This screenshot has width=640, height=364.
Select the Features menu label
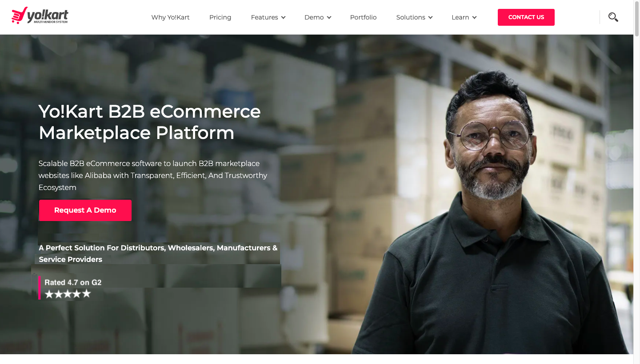(264, 17)
